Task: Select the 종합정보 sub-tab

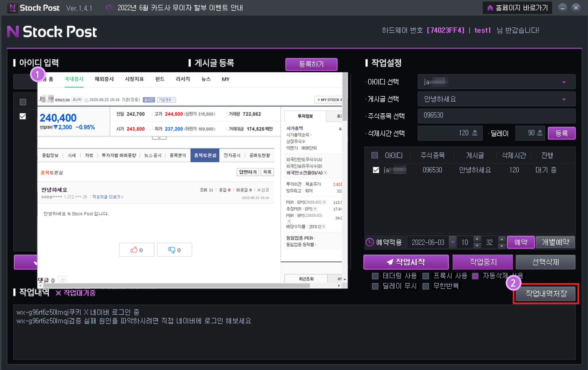Action: pos(50,155)
